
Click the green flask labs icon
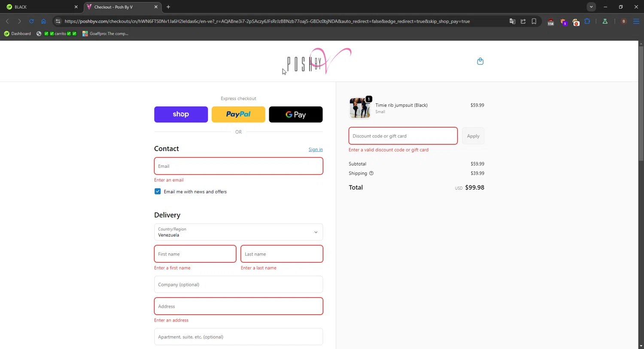(605, 21)
